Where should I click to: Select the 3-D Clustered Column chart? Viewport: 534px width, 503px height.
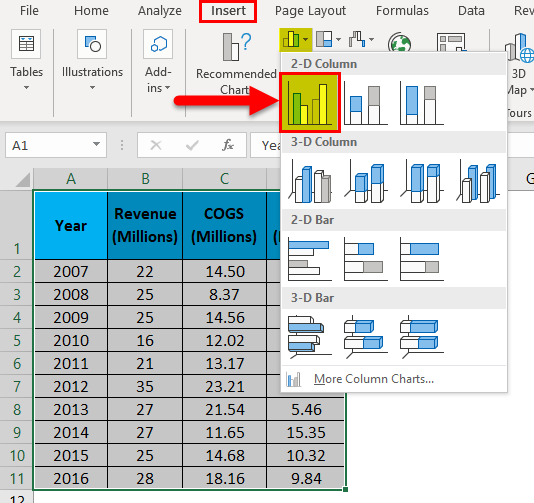310,181
